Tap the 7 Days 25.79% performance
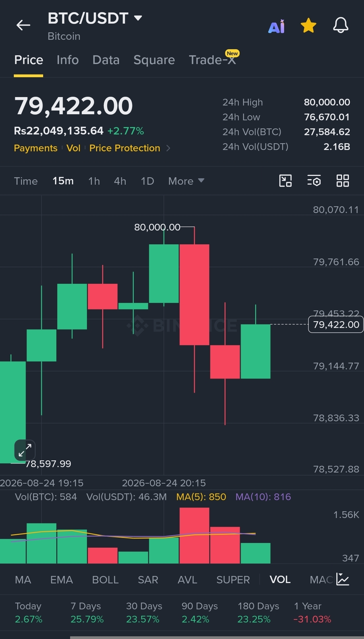Viewport: 364px width, 639px height. point(87,613)
